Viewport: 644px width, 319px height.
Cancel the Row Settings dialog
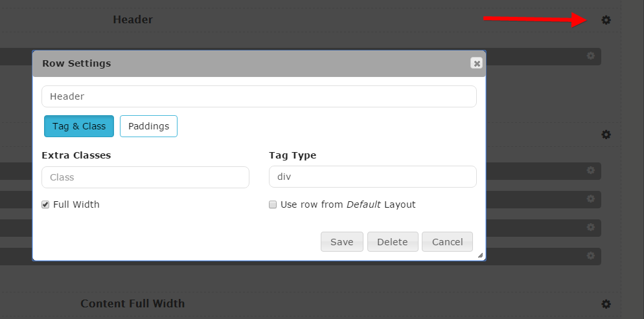tap(447, 242)
